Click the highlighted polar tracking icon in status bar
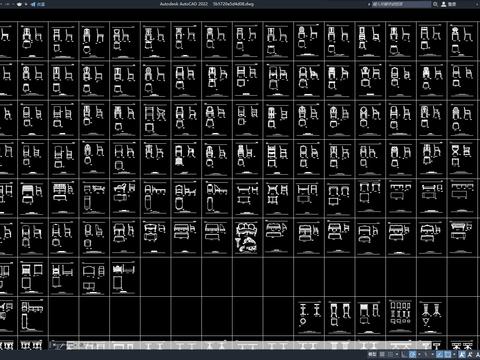This screenshot has height=360, width=480. pyautogui.click(x=412, y=354)
